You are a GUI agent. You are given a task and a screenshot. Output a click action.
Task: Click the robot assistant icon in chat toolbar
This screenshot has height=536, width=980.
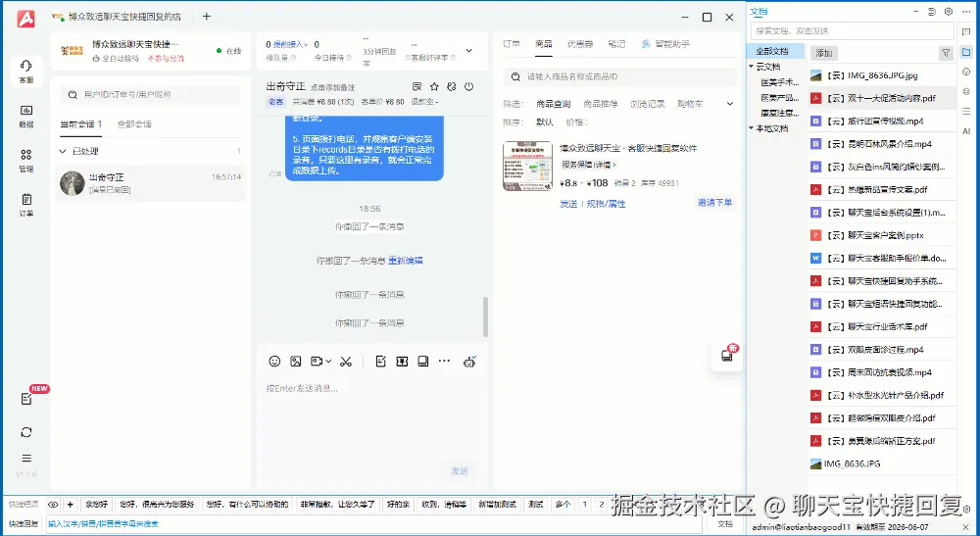point(469,361)
